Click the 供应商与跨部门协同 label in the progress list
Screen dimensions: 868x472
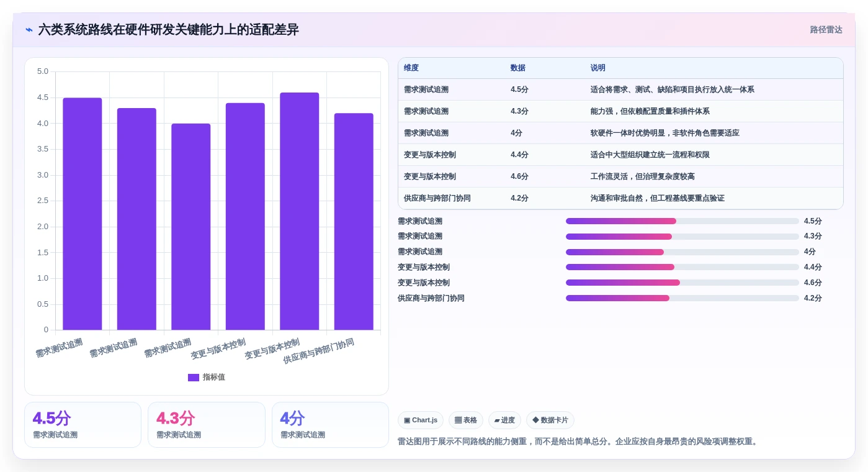[431, 298]
